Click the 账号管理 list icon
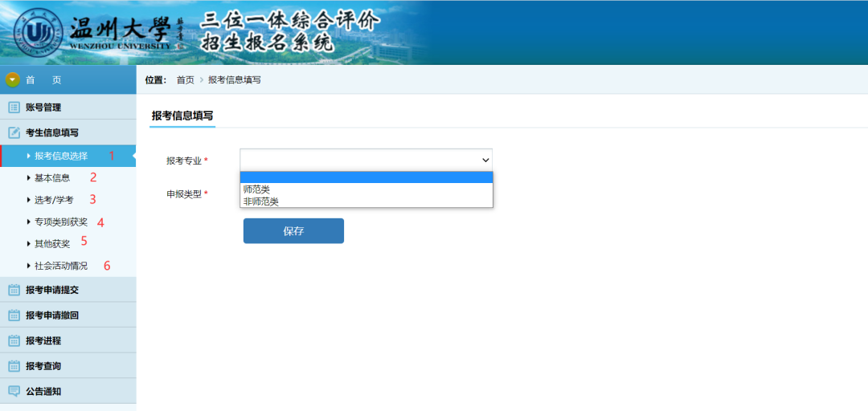 (14, 108)
